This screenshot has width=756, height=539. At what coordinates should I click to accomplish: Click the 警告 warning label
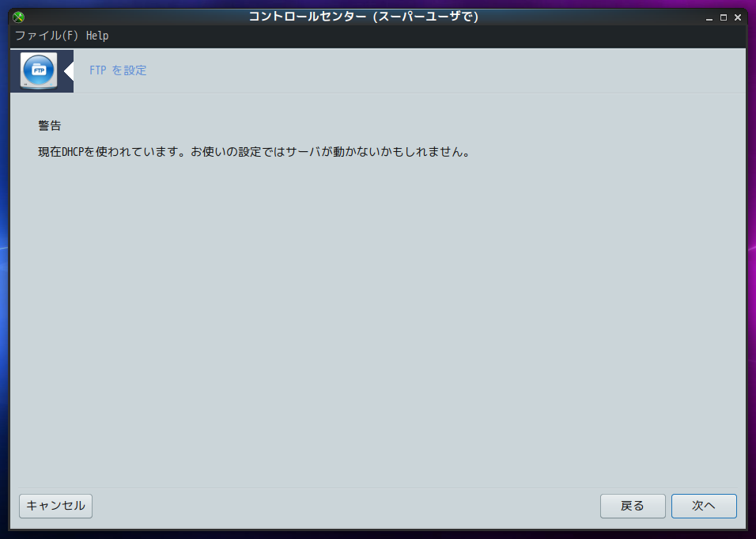coord(50,126)
